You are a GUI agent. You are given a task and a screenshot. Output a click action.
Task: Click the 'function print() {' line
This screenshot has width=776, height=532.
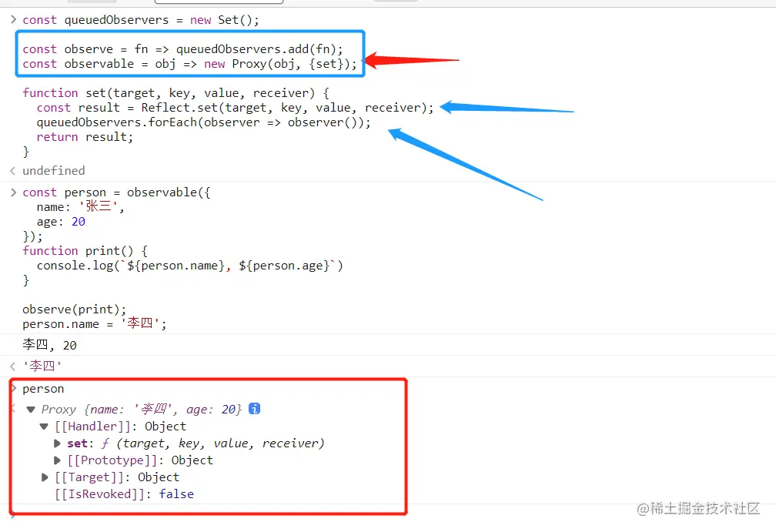click(85, 251)
